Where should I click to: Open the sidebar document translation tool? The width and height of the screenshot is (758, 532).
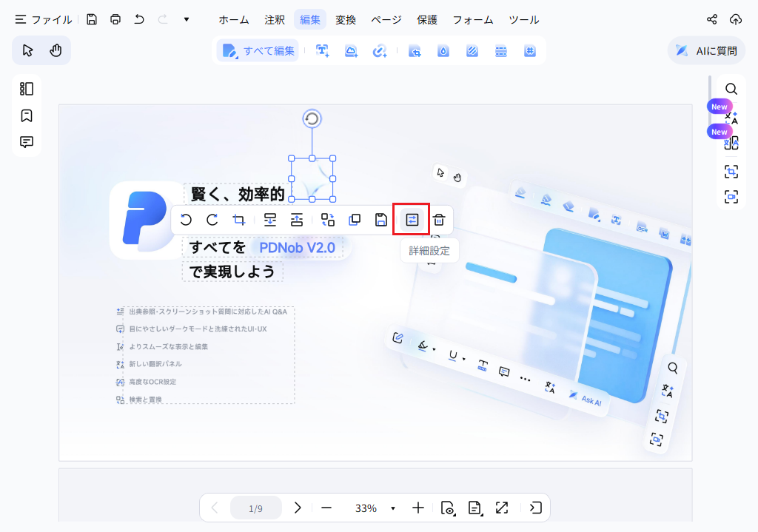[x=731, y=143]
